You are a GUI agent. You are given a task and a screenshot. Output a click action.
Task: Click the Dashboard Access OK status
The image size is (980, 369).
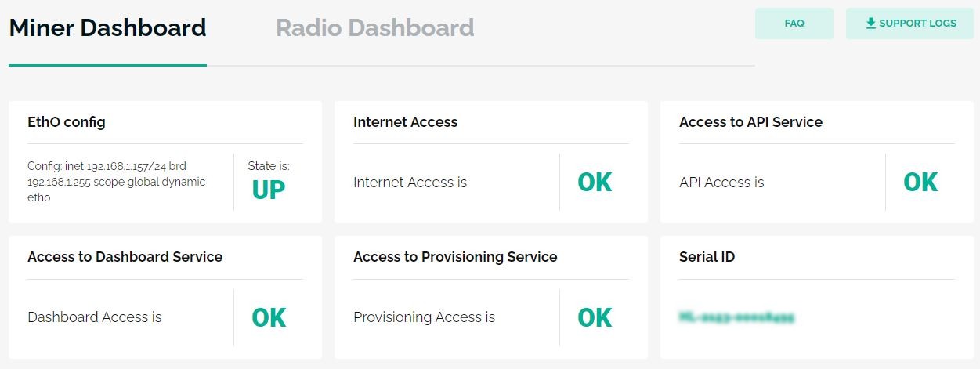pos(269,317)
